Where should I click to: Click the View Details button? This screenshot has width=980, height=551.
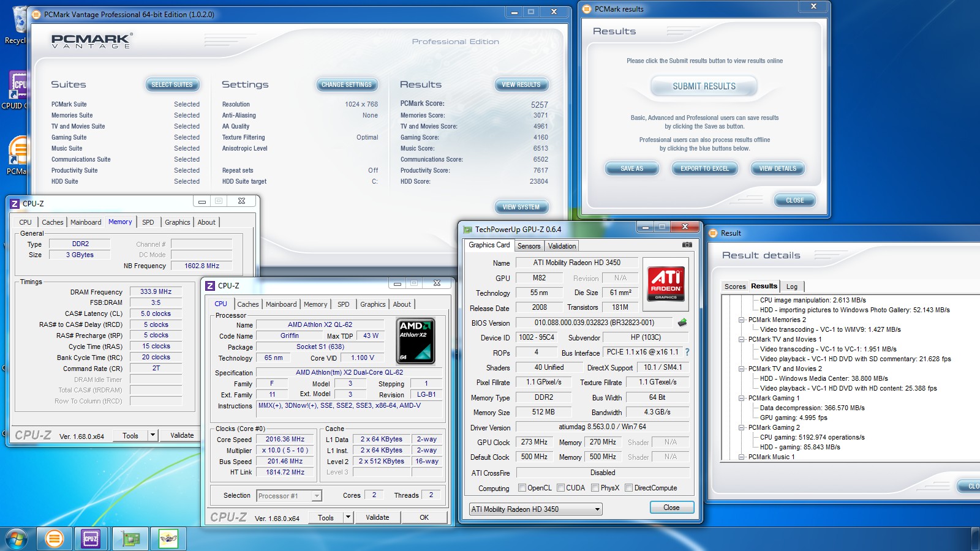tap(778, 169)
